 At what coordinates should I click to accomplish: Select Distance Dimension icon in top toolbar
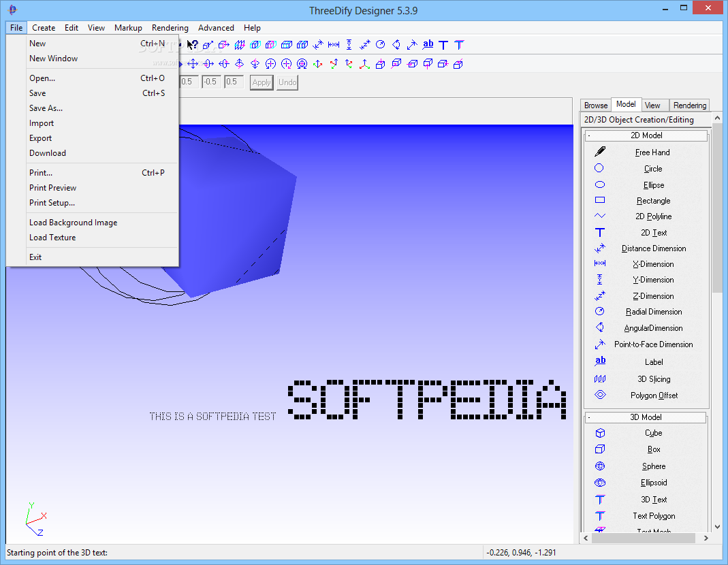click(318, 44)
